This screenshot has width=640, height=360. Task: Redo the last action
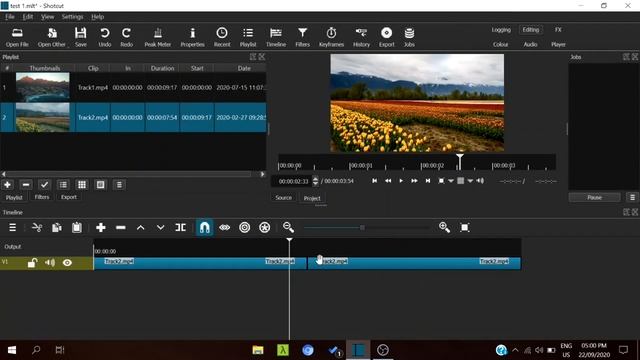click(x=127, y=37)
